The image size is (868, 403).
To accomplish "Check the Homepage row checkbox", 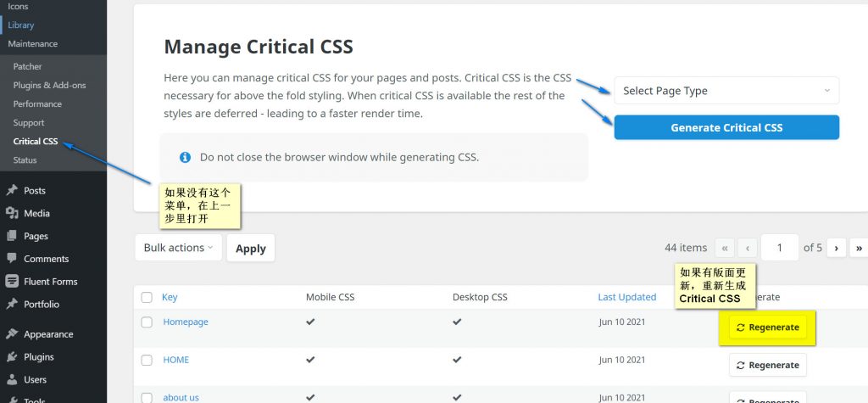I will [x=147, y=322].
